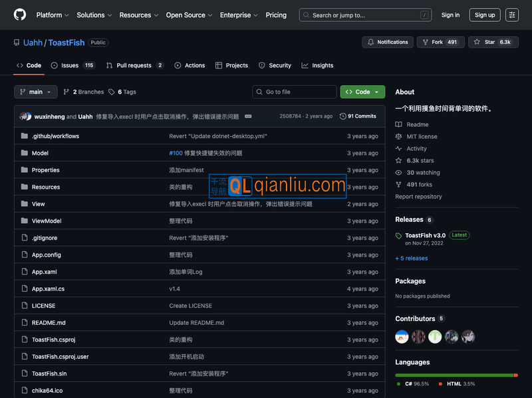The width and height of the screenshot is (532, 398).
Task: Star the ToastFish repository
Action: point(493,42)
